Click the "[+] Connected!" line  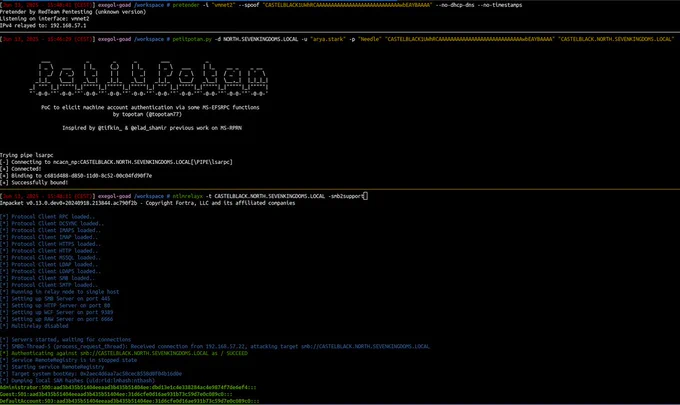[21, 169]
